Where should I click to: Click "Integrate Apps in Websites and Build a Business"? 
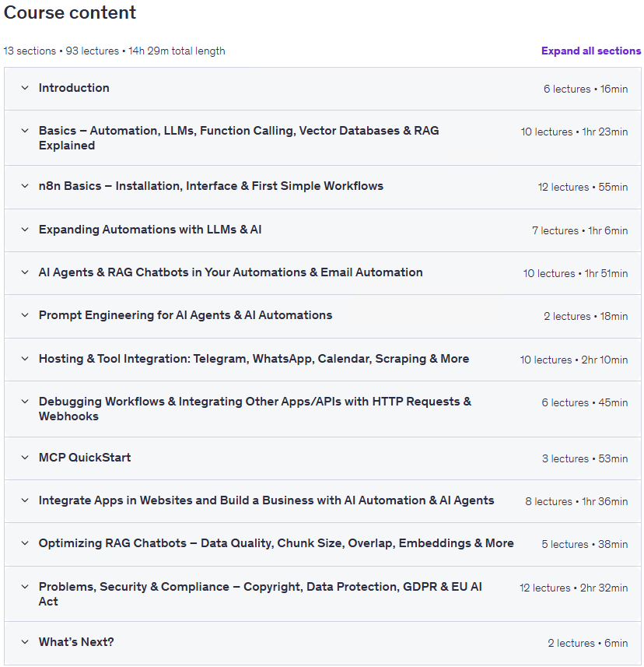click(x=266, y=500)
